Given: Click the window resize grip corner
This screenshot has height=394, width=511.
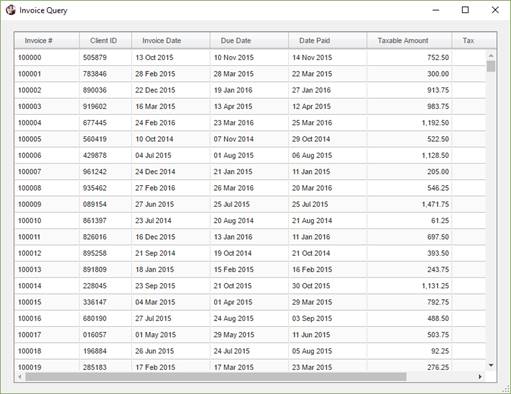Looking at the screenshot, I should click(506, 389).
